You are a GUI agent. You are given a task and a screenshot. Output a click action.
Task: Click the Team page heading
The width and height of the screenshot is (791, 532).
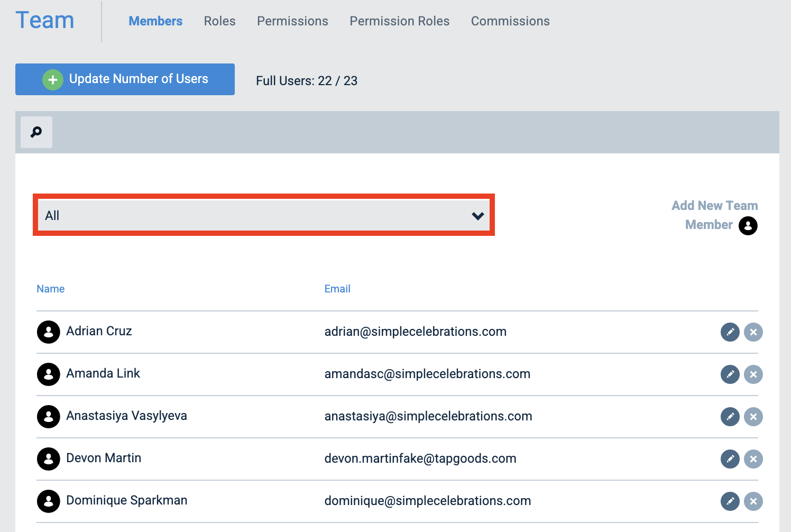coord(45,21)
